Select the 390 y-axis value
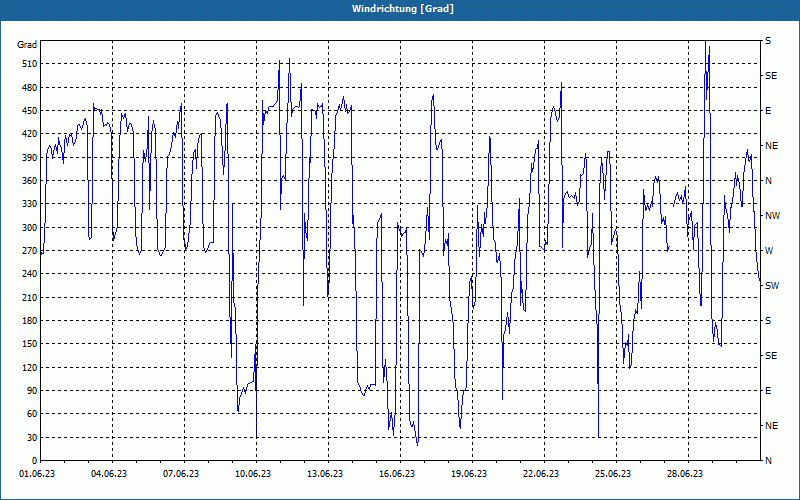The height and width of the screenshot is (500, 800). 29,157
